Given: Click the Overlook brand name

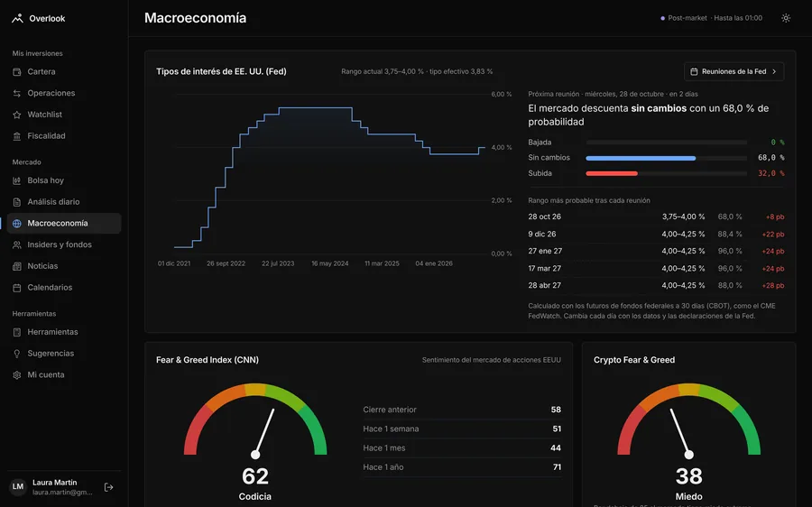Looking at the screenshot, I should 47,19.
